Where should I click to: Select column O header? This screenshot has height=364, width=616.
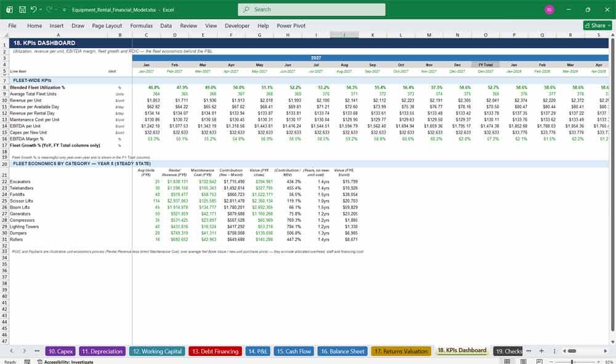[485, 35]
